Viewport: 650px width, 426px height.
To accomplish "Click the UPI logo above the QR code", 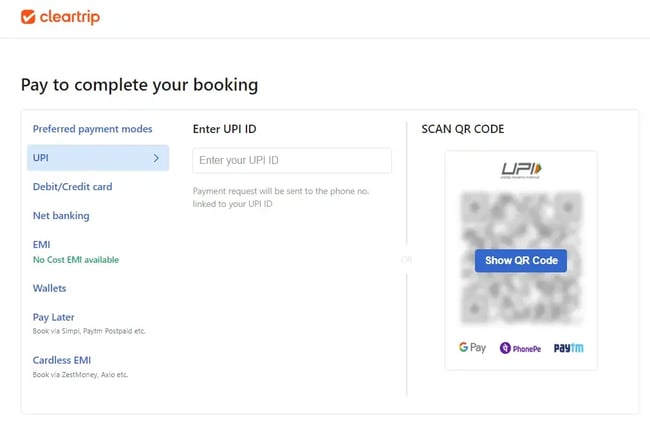I will point(520,170).
